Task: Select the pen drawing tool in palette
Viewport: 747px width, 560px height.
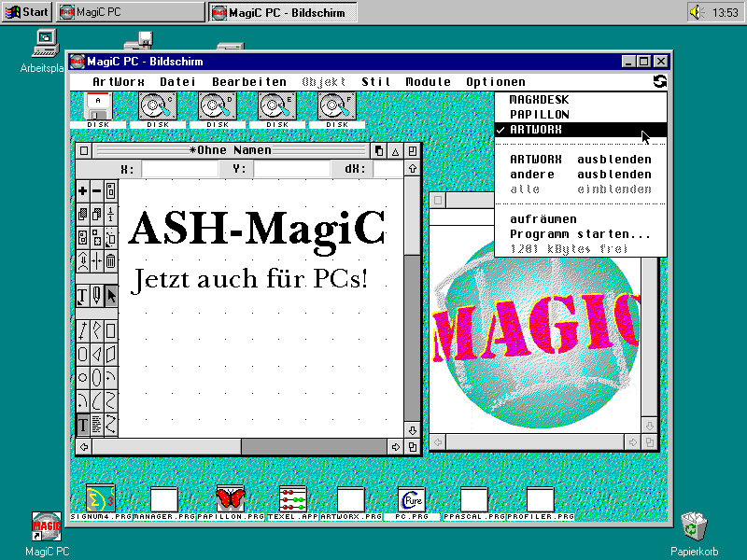Action: [97, 296]
